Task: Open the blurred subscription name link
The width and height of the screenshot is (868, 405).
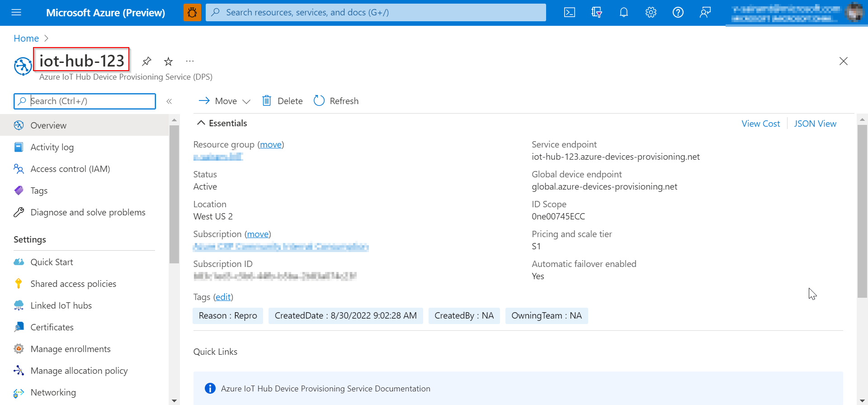Action: [x=281, y=247]
